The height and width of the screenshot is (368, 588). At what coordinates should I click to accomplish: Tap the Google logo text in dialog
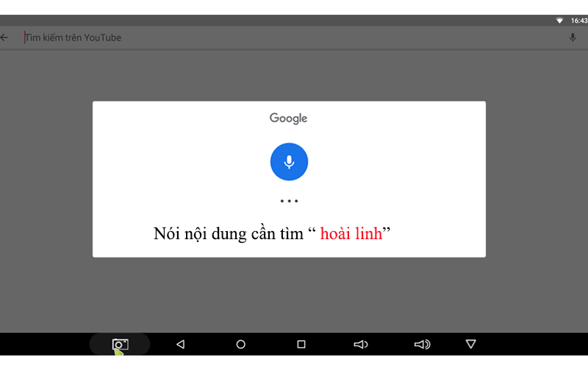coord(288,118)
